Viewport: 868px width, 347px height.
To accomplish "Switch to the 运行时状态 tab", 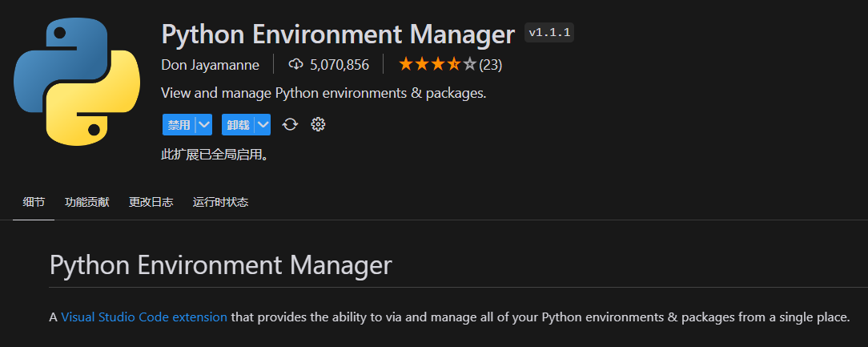I will 220,202.
